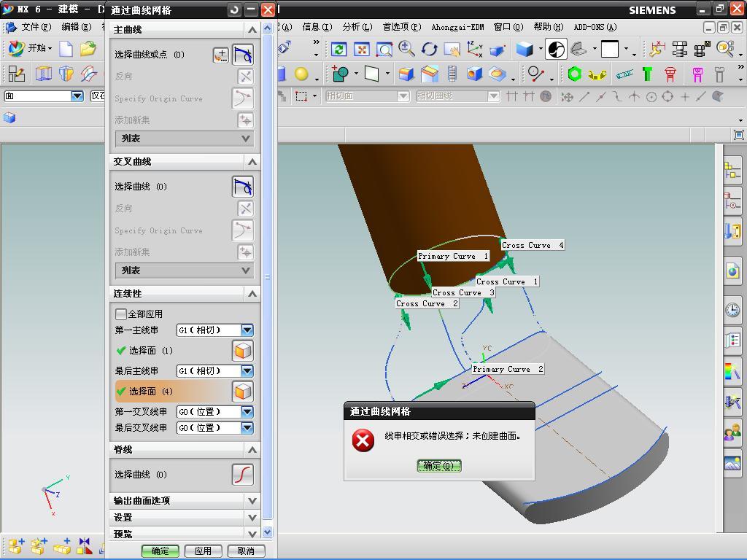Click the Fit view toolbar icon

(362, 49)
